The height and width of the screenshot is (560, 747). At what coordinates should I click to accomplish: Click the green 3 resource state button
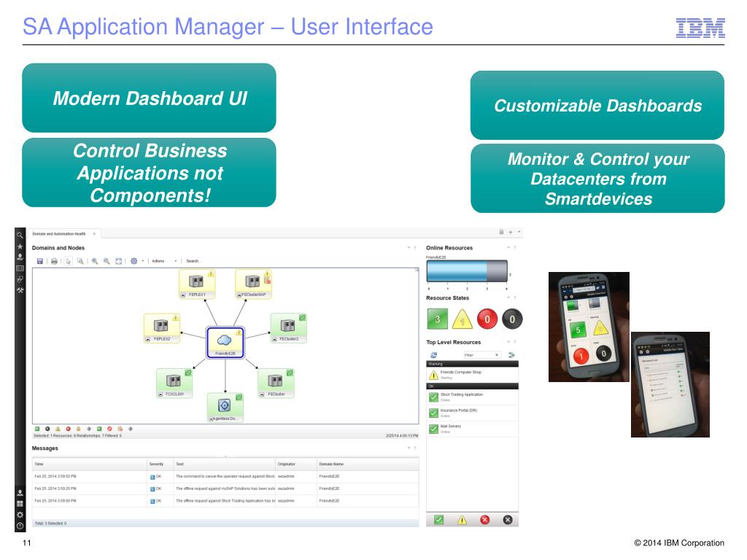[438, 318]
